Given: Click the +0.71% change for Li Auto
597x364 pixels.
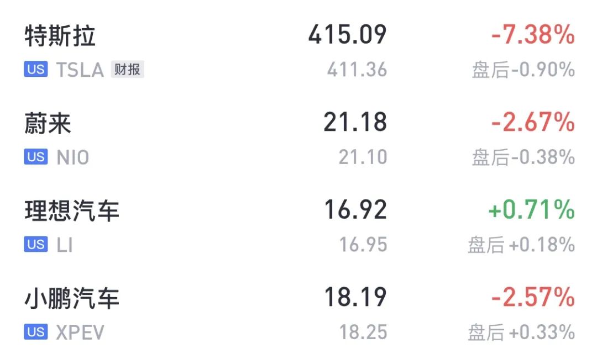Looking at the screenshot, I should [x=532, y=209].
